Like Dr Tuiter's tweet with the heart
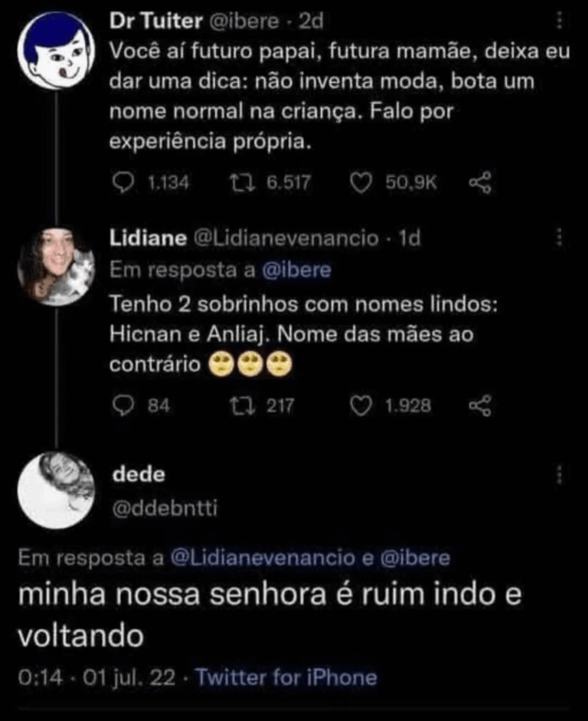The height and width of the screenshot is (721, 588). (361, 182)
